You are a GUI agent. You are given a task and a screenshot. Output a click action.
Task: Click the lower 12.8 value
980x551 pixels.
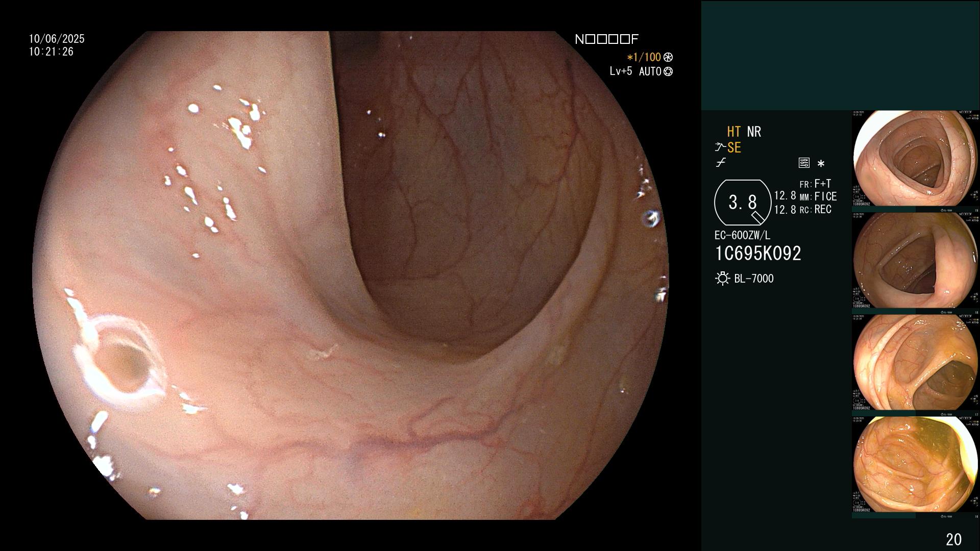point(785,209)
